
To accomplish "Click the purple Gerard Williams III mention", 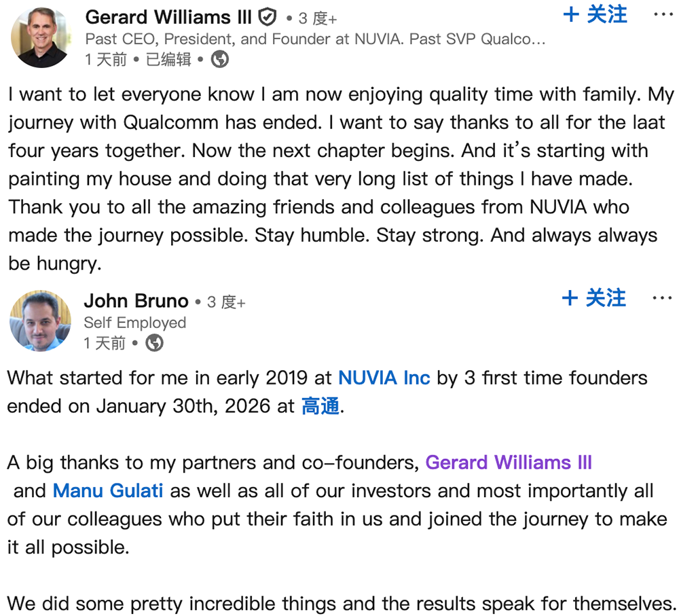I will pos(509,463).
